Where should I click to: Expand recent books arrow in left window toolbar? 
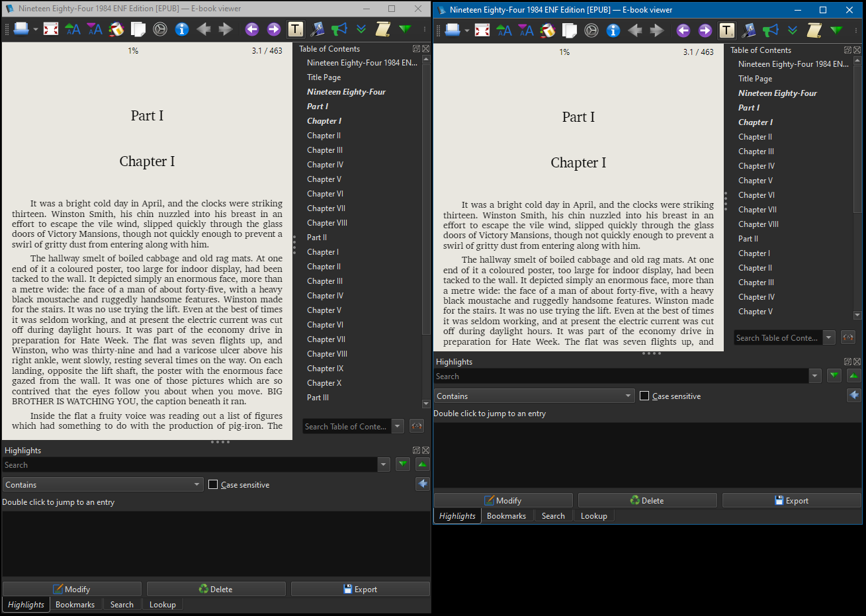[x=36, y=29]
